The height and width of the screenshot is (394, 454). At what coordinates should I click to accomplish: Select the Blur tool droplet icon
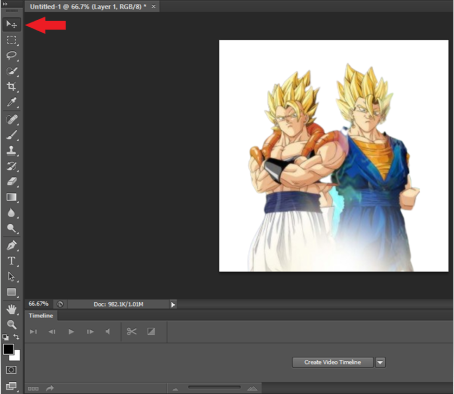pos(12,213)
